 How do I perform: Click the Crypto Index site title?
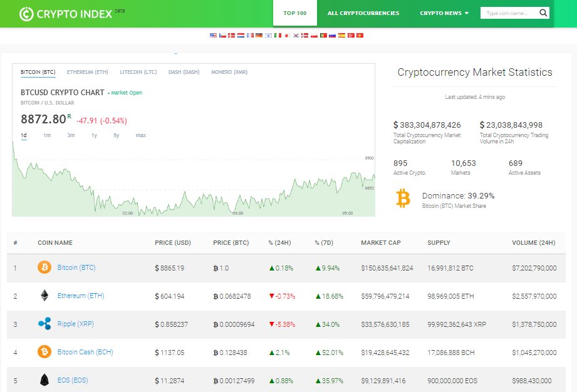pos(75,14)
